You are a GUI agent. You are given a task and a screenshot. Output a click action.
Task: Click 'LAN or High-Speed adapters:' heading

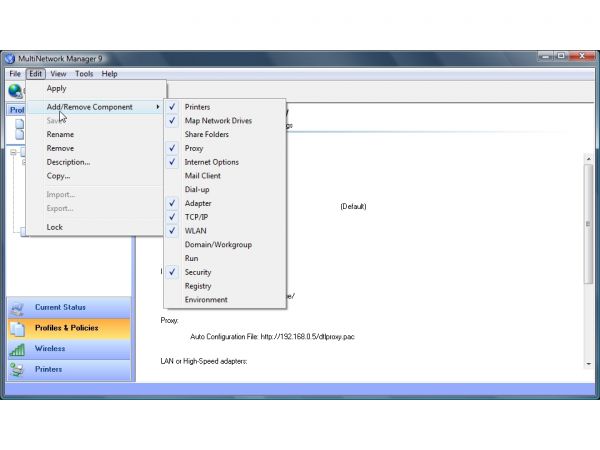pyautogui.click(x=204, y=361)
